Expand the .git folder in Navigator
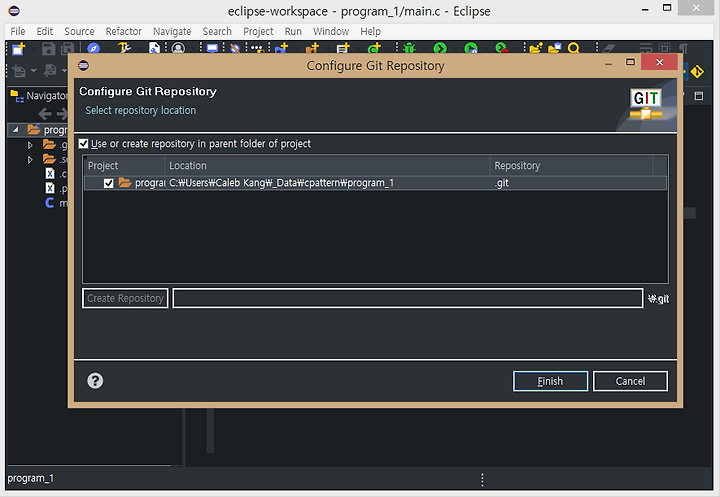The height and width of the screenshot is (497, 720). 30,145
